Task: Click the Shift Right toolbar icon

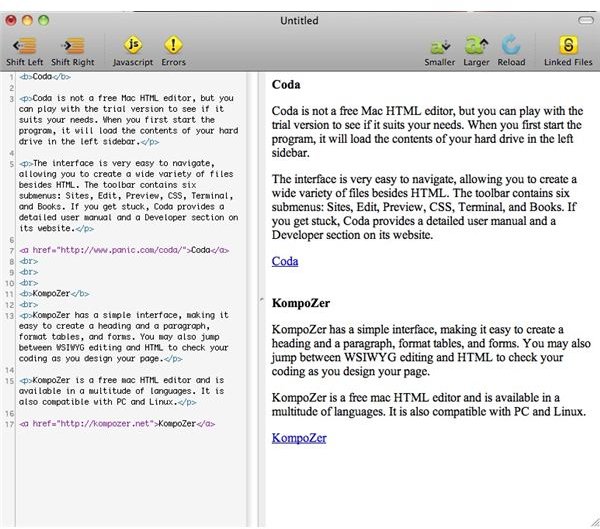Action: pos(73,46)
